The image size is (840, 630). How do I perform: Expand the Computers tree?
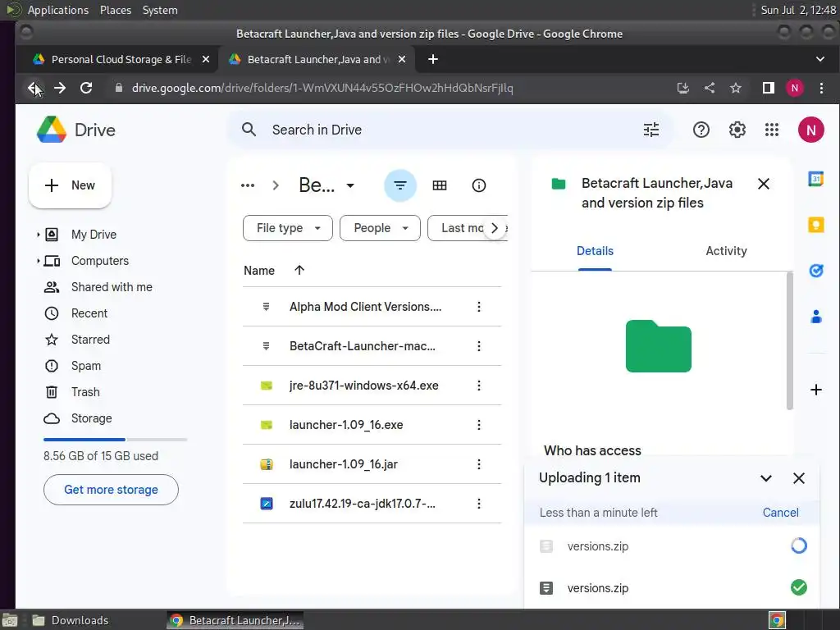pyautogui.click(x=38, y=261)
